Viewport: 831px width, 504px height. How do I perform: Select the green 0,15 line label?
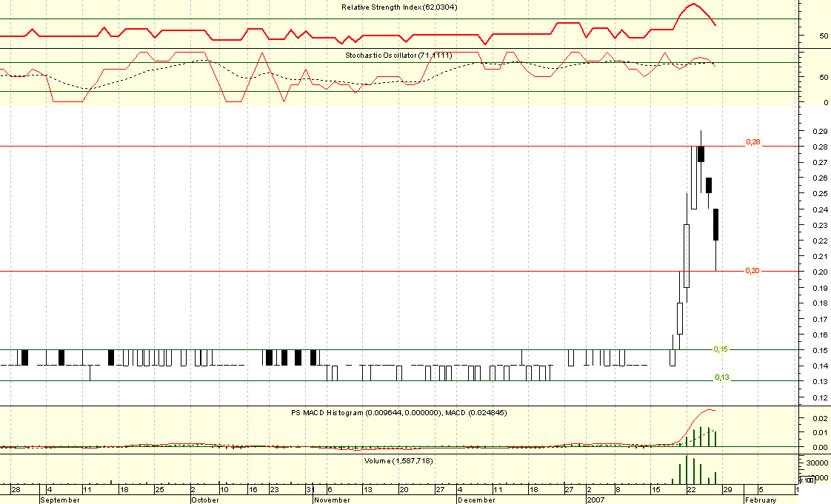pos(721,349)
